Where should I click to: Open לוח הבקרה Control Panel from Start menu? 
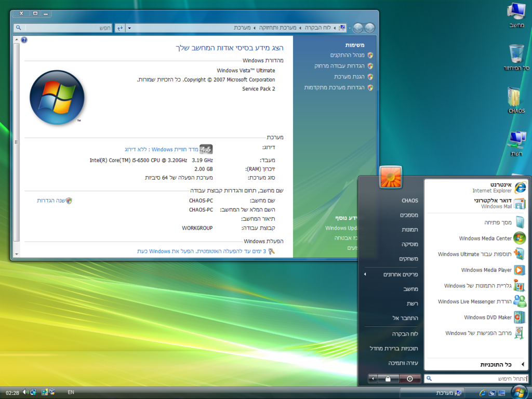coord(392,334)
